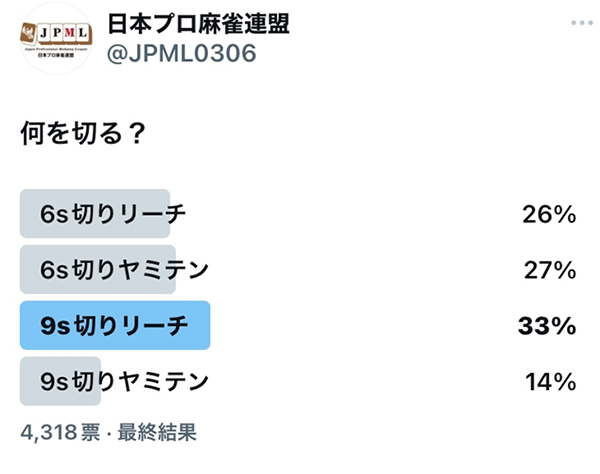This screenshot has height=474, width=600.
Task: Select the 6s切りヤミテン poll option label
Action: point(124,269)
